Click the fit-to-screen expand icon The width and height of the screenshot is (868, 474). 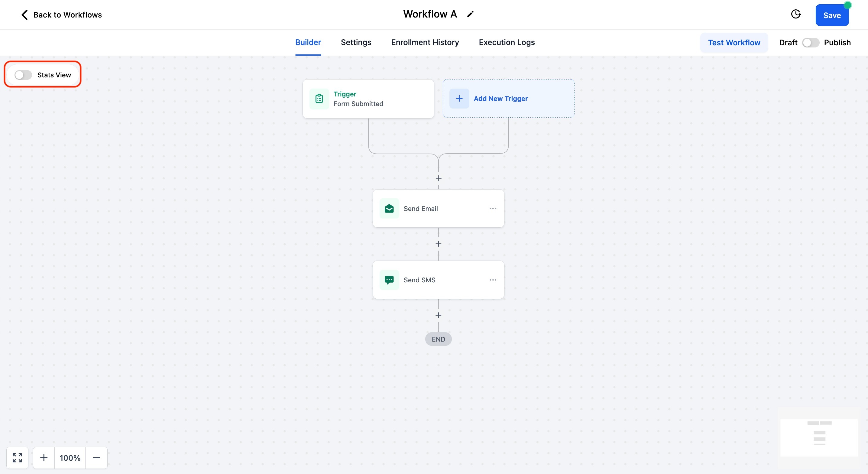pos(17,457)
